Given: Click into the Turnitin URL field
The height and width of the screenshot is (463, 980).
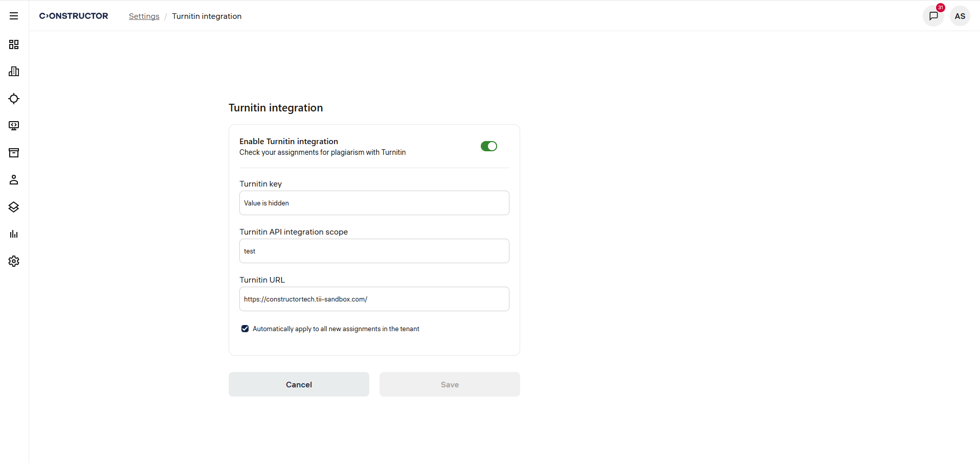Looking at the screenshot, I should (x=374, y=299).
